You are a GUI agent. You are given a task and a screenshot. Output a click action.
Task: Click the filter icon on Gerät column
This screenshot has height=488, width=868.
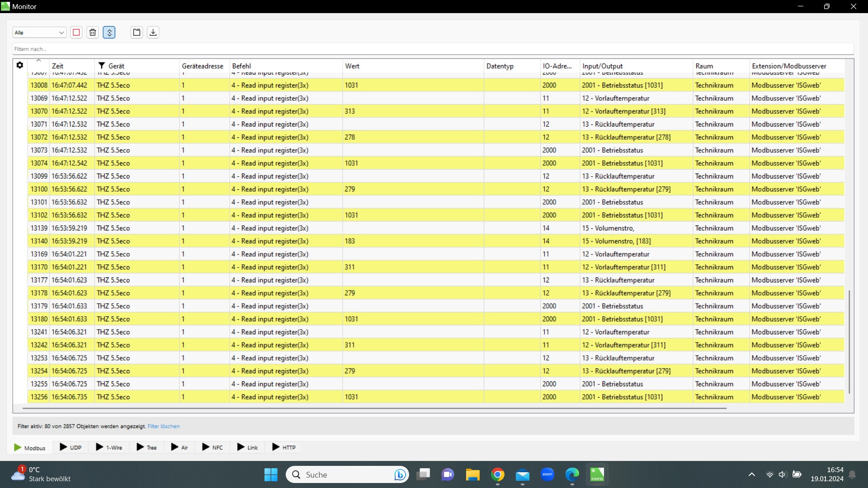pos(102,66)
